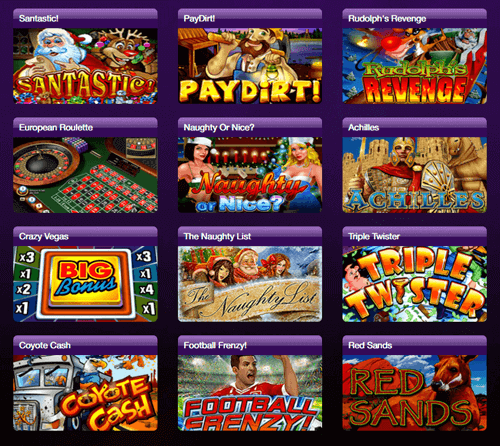Click the Naughty Or Nice? game picture
The height and width of the screenshot is (446, 500).
point(250,175)
